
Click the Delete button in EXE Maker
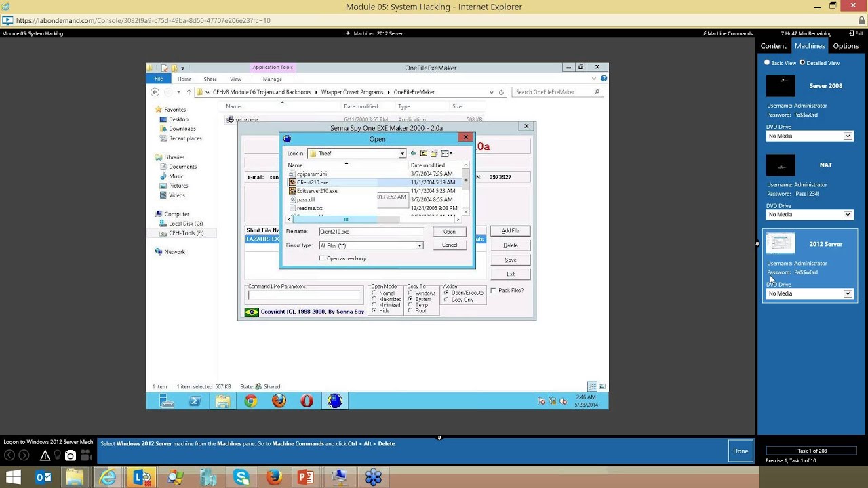pos(510,245)
